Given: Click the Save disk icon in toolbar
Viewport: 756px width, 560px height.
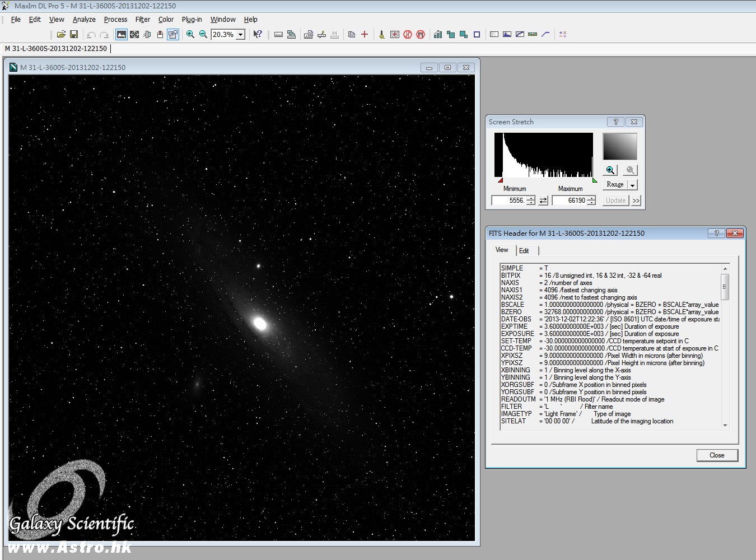Looking at the screenshot, I should point(73,35).
